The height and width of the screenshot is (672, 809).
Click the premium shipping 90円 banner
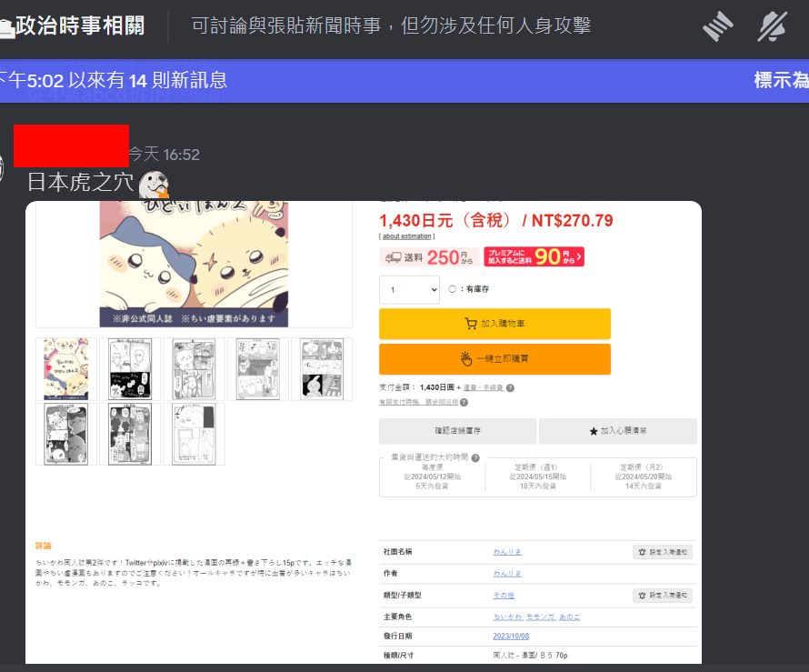tap(534, 256)
